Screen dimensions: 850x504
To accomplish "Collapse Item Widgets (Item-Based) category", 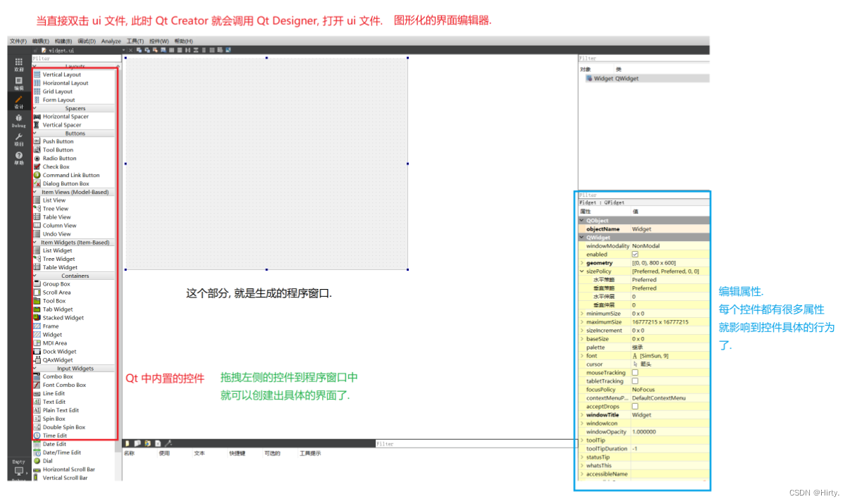I will 35,242.
